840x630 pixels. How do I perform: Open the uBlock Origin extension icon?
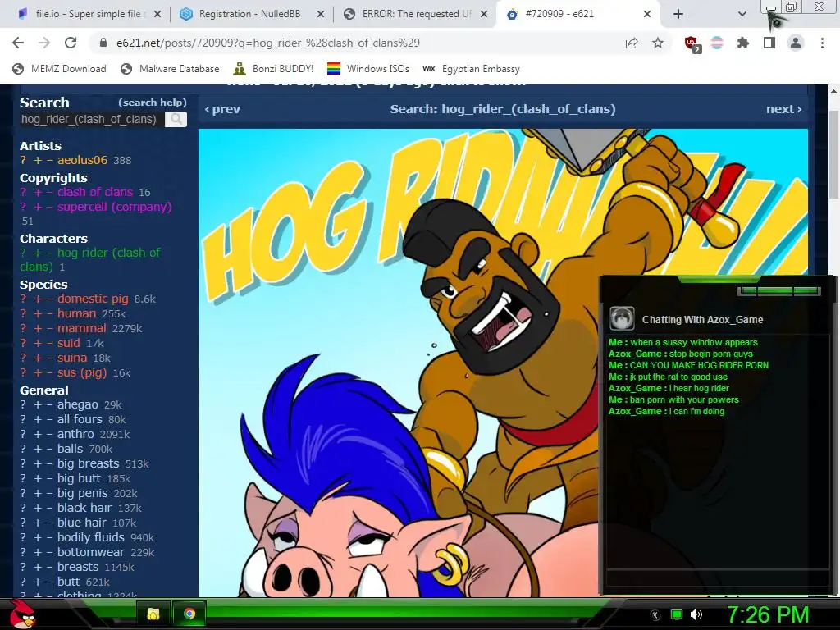(x=692, y=44)
